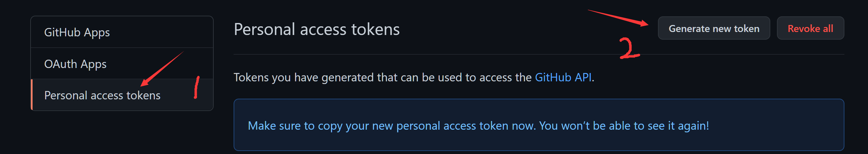Click orange active indicator bar in sidebar
Viewport: 868px width, 154px height.
pos(32,95)
